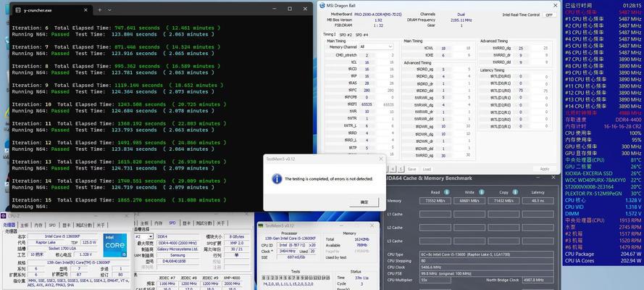The height and width of the screenshot is (290, 644).
Task: Click the tREFI value field showing 65535
Action: point(366,104)
